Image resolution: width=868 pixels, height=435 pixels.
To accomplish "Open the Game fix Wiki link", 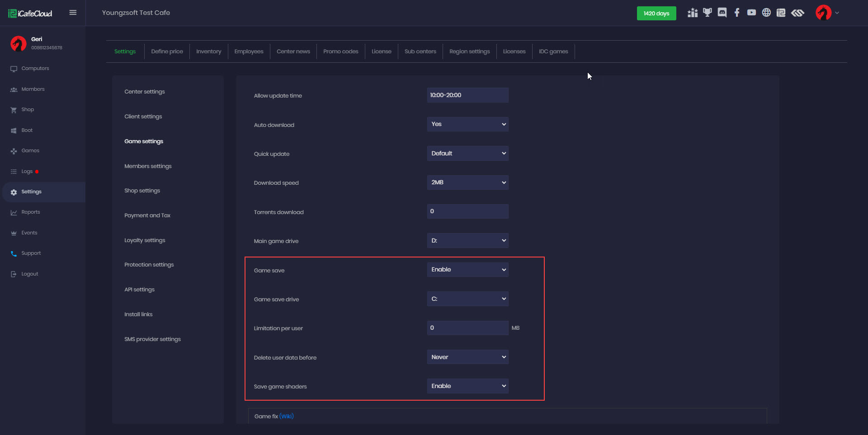I will tap(287, 416).
